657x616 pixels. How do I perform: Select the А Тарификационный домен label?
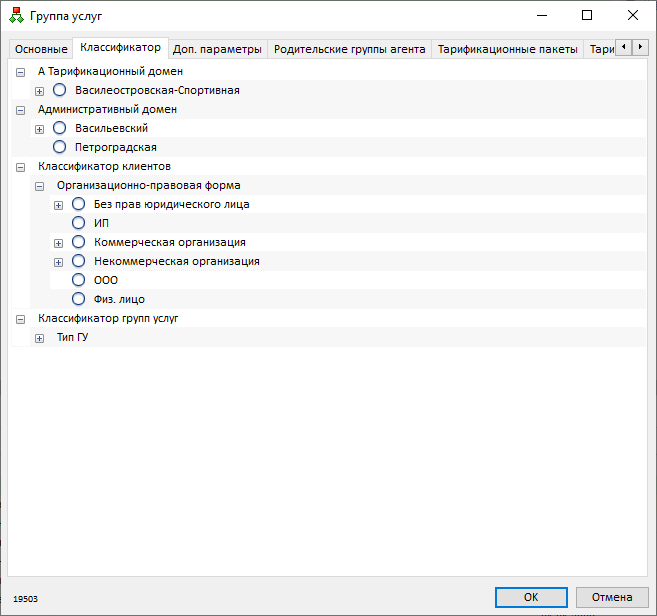pyautogui.click(x=110, y=71)
